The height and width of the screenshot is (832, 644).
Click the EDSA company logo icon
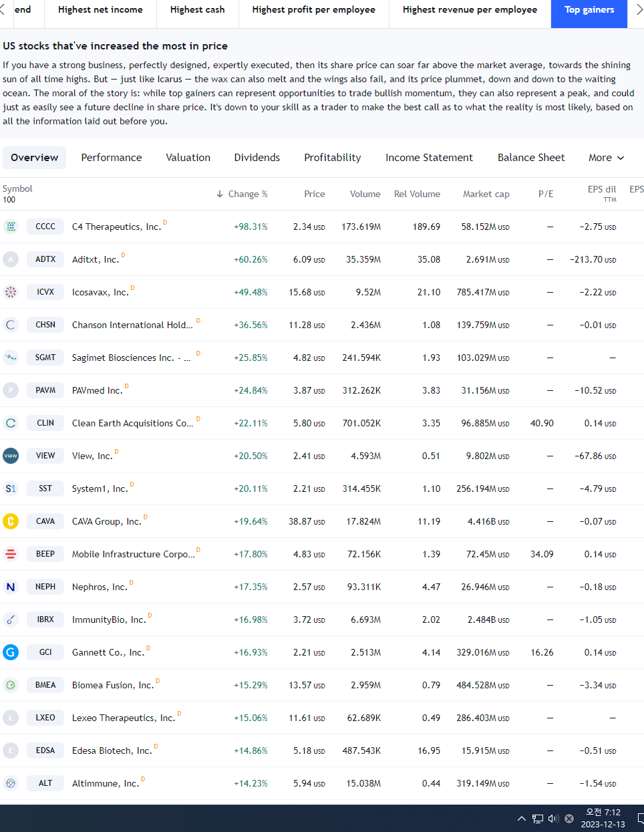coord(11,750)
